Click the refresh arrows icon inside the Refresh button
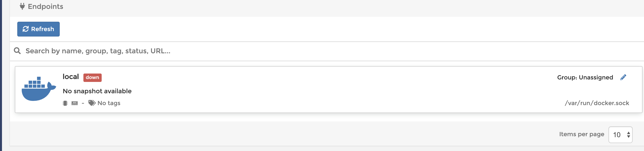The height and width of the screenshot is (151, 644). click(x=25, y=29)
